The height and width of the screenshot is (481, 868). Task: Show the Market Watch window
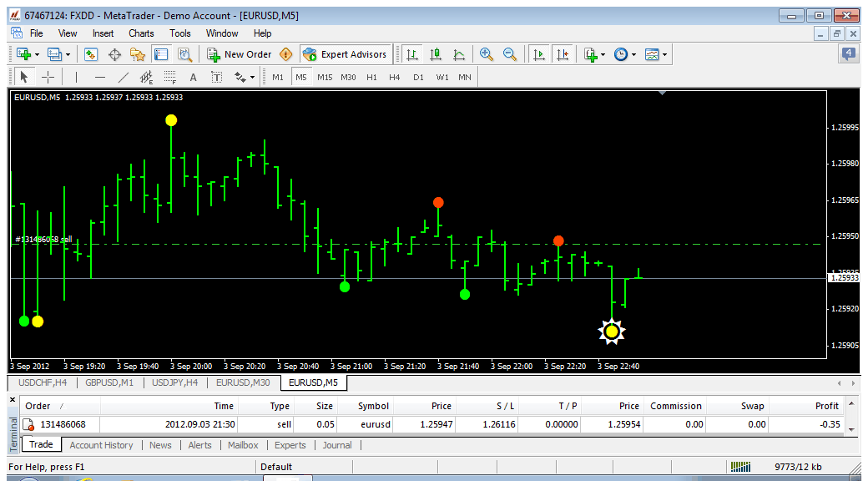coord(91,54)
